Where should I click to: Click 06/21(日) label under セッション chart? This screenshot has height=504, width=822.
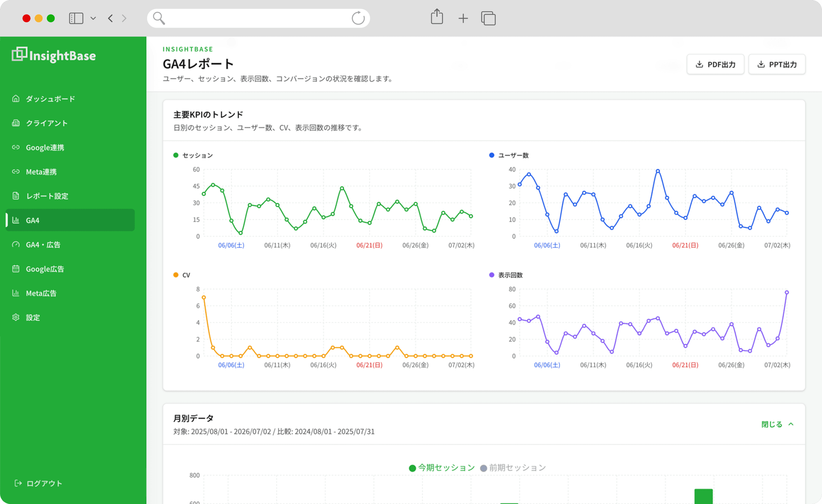tap(369, 245)
